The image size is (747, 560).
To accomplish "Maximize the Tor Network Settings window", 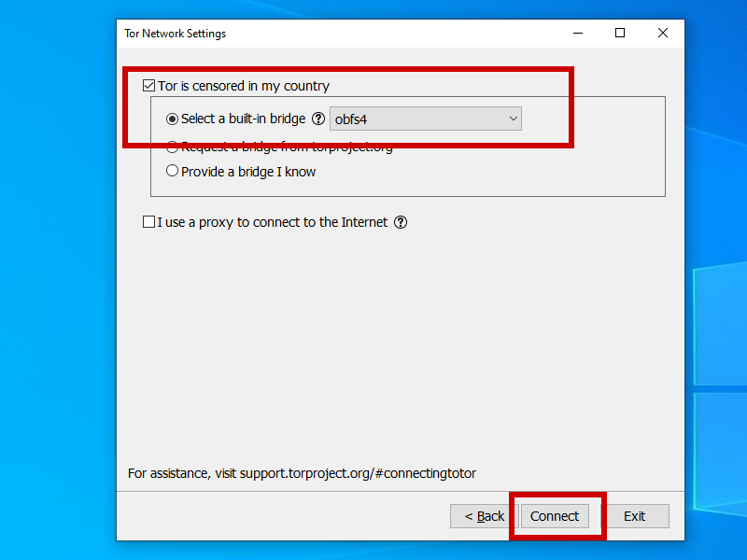I will click(620, 33).
